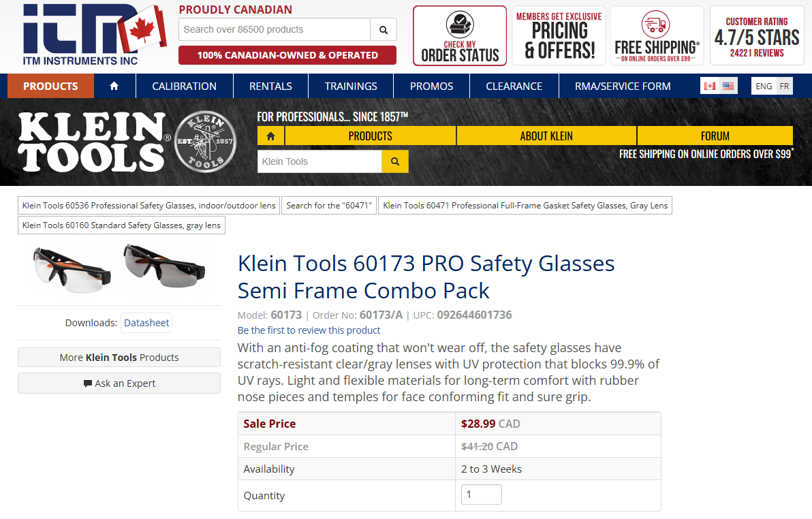This screenshot has width=812, height=519.
Task: Click the safety glasses product thumbnail
Action: (119, 269)
